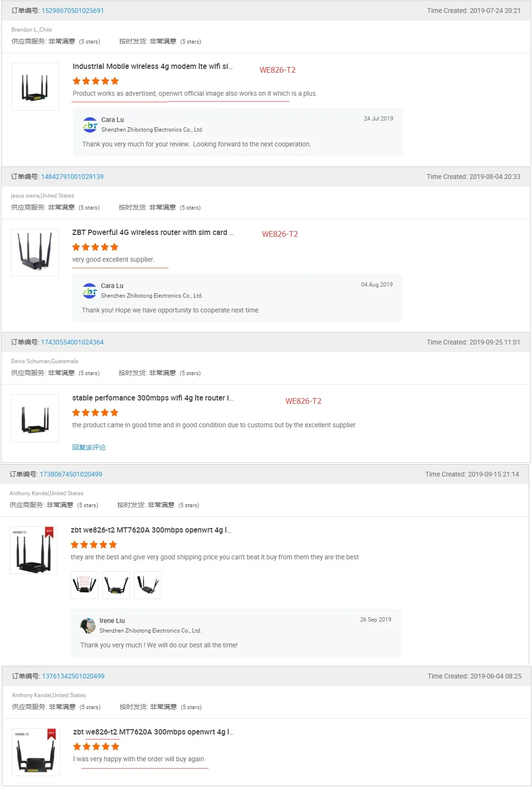
Task: Click the ZBT logo avatar beside 04 Aug reply
Action: click(89, 290)
